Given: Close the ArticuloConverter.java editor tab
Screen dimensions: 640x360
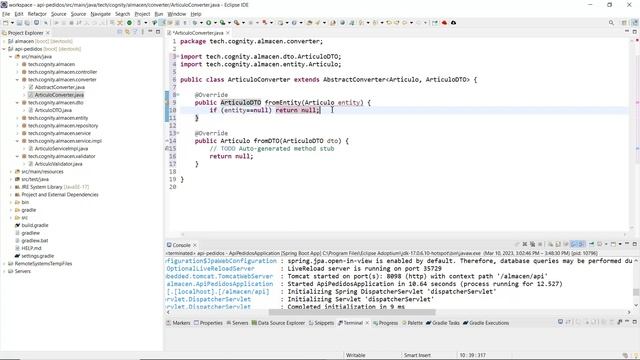Looking at the screenshot, I should (x=228, y=33).
